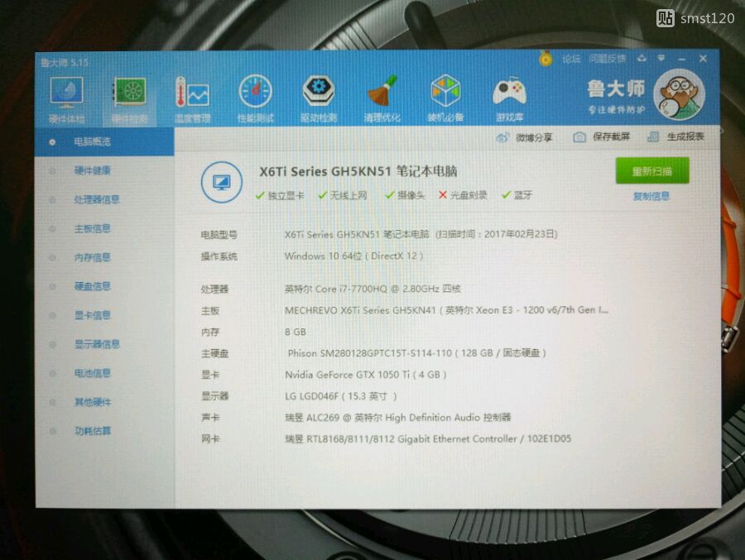Screen dimensions: 745x560
Task: Click the green 重新扫描 rescan button
Action: point(652,171)
